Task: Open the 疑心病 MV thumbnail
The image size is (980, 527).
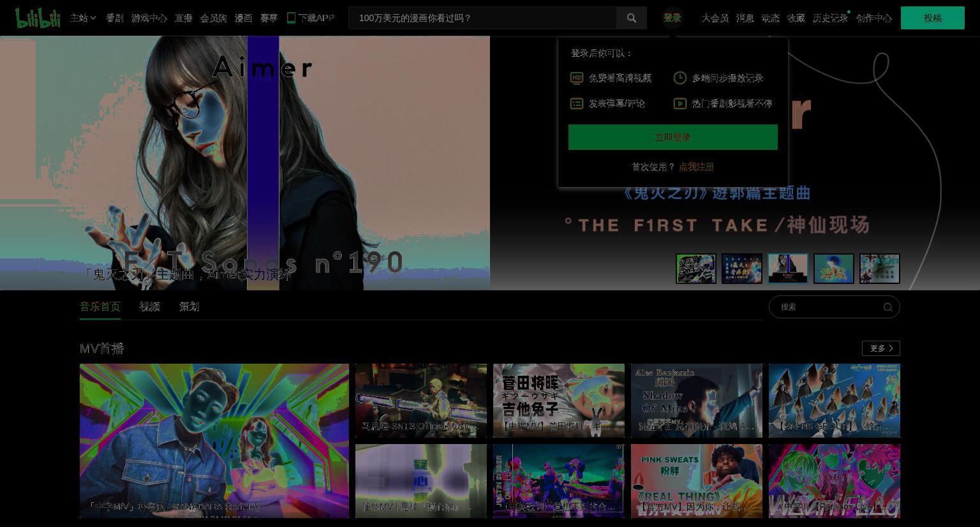Action: point(421,481)
